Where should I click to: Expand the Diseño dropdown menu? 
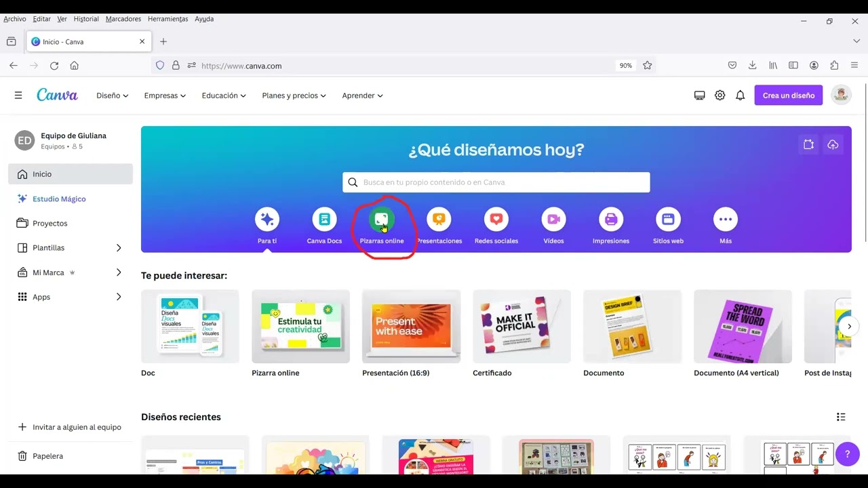click(112, 96)
